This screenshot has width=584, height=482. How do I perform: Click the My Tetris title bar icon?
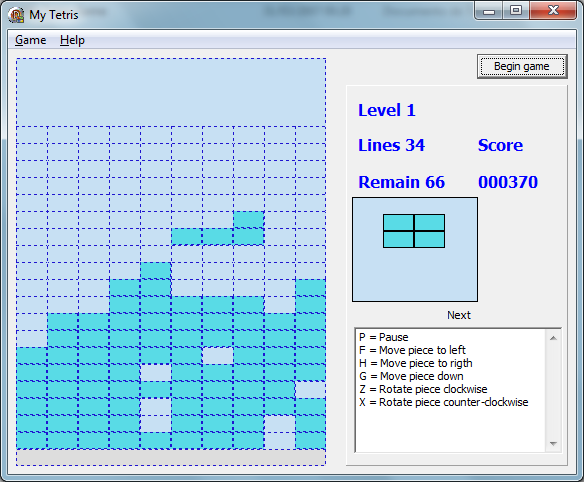pos(16,15)
